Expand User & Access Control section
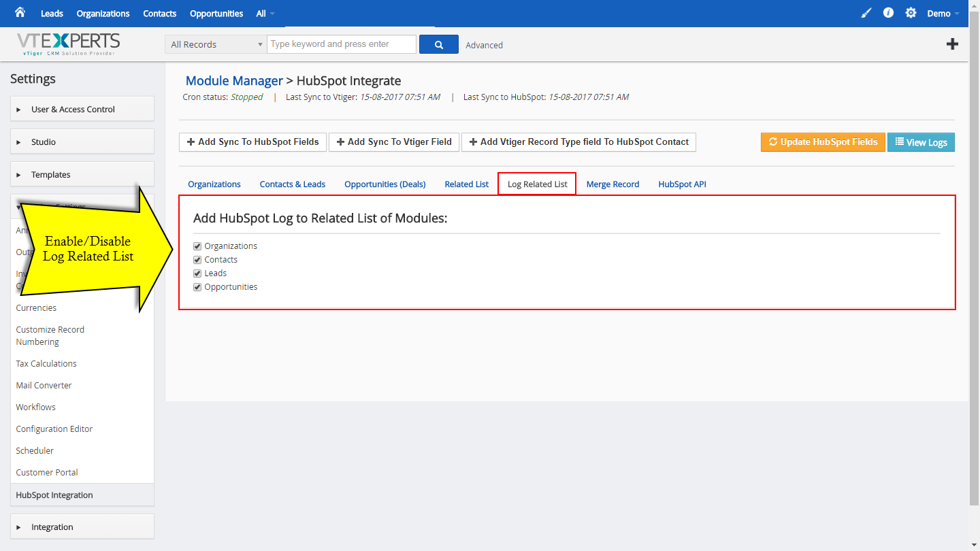 (x=82, y=109)
